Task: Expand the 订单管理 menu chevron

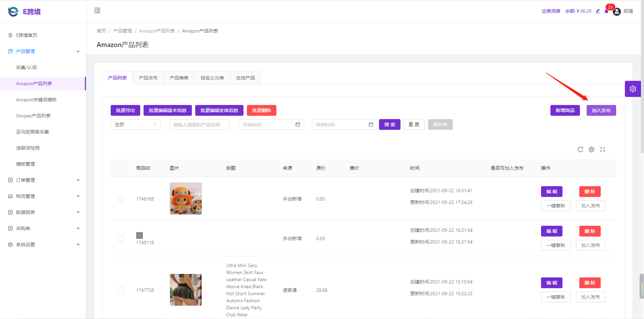Action: [x=78, y=180]
